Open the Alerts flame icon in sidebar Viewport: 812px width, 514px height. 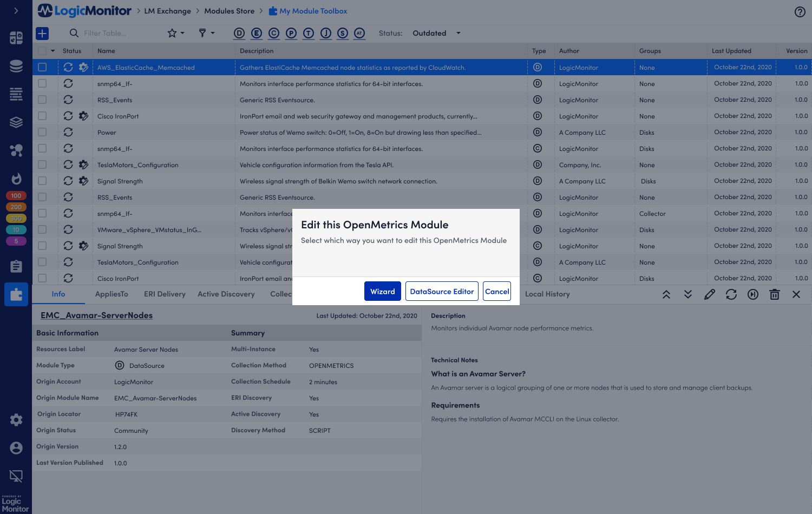(x=16, y=179)
